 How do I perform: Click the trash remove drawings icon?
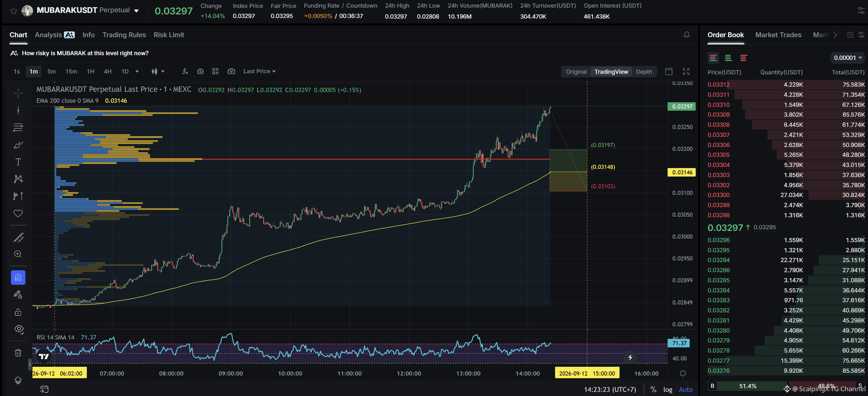[18, 353]
